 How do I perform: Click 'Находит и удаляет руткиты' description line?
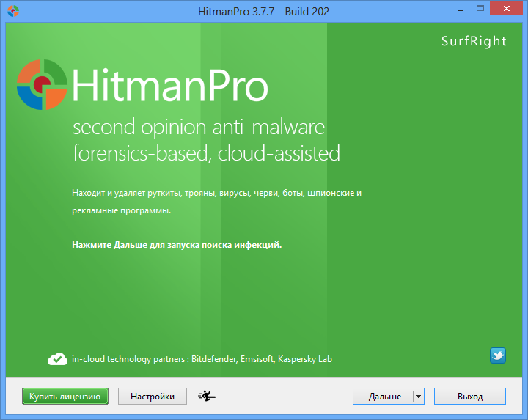(x=216, y=193)
